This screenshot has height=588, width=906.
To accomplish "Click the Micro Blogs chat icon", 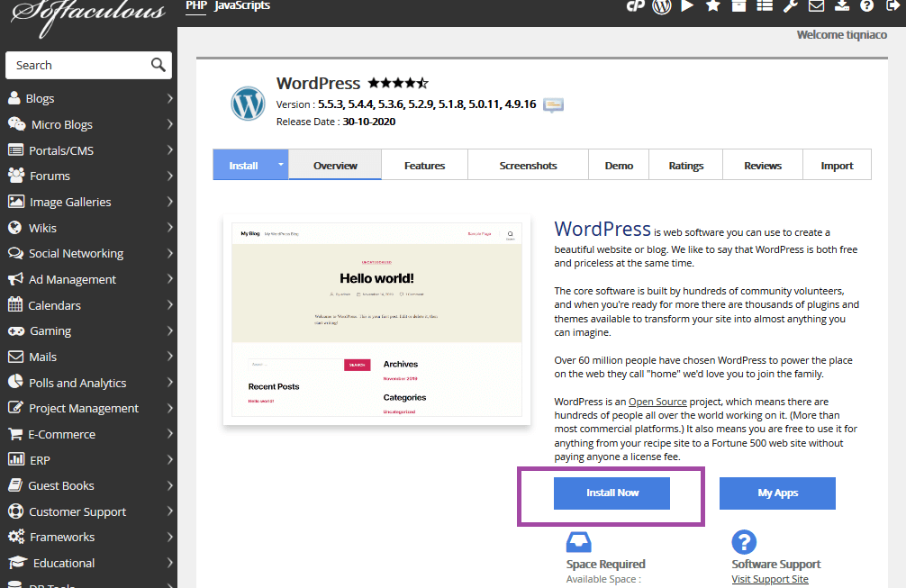I will tap(17, 124).
